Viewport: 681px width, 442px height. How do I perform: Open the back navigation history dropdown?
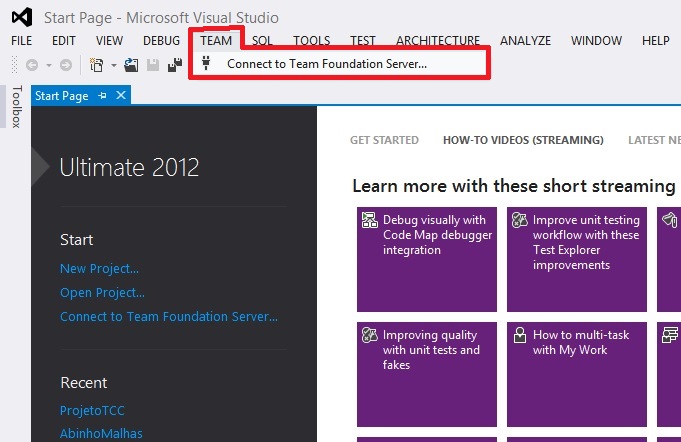pyautogui.click(x=49, y=66)
